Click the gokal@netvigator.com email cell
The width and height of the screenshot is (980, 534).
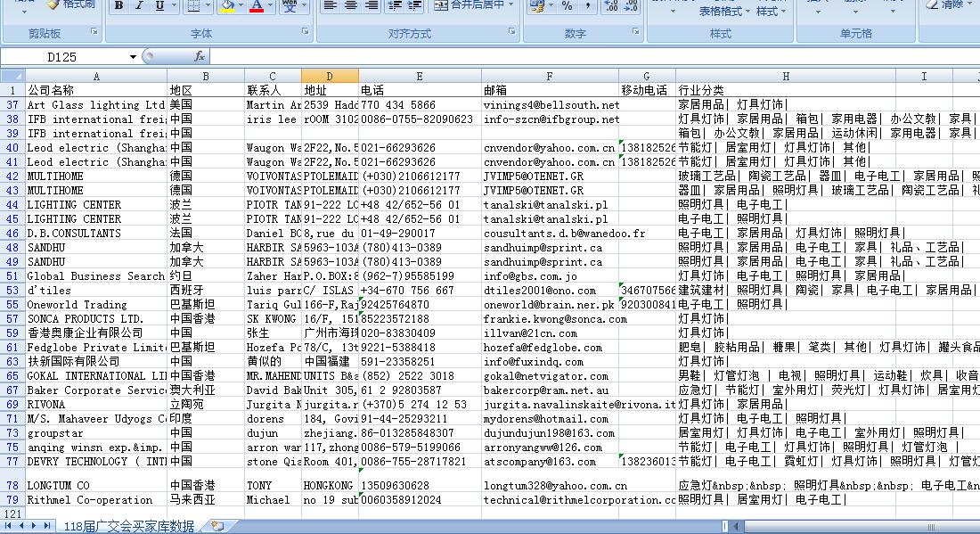[551, 376]
